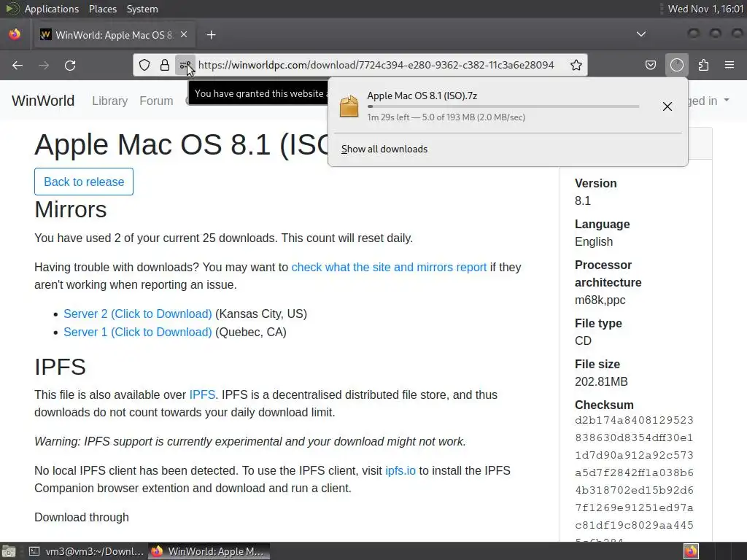
Task: Open the site permissions icon in address bar
Action: (x=185, y=65)
